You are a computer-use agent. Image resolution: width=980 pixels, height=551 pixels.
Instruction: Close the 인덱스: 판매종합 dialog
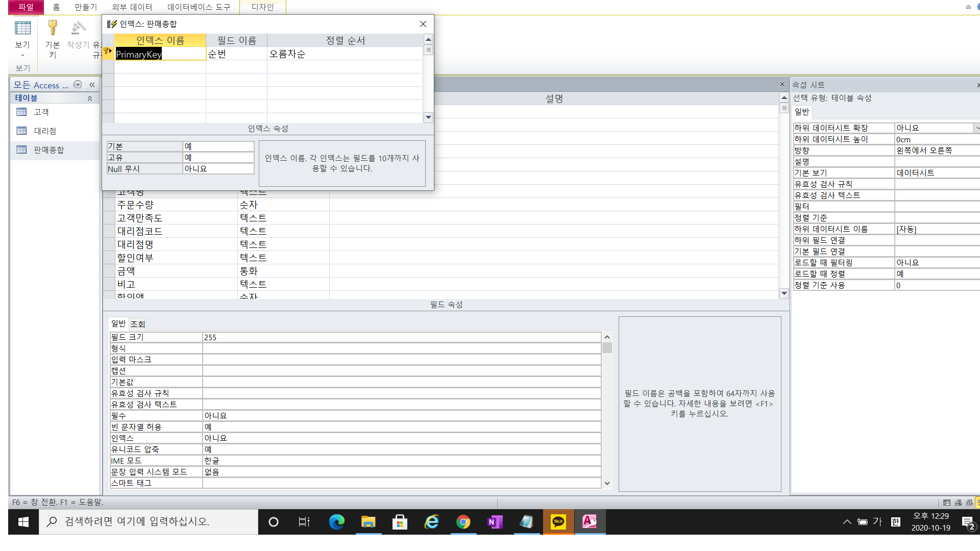coord(423,24)
